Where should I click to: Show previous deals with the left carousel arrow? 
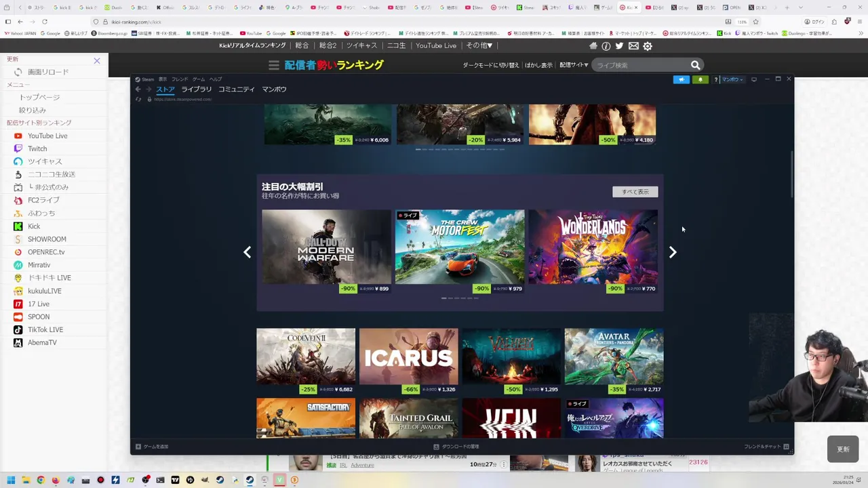(248, 252)
